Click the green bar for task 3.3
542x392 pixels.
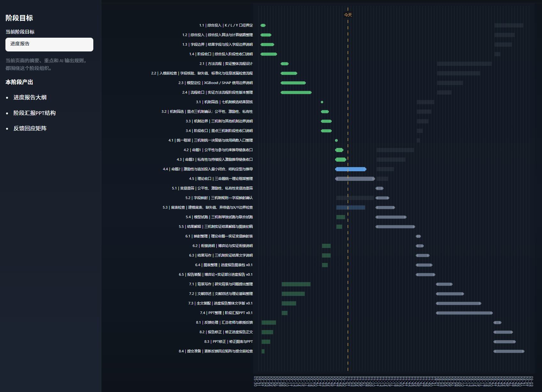[326, 121]
